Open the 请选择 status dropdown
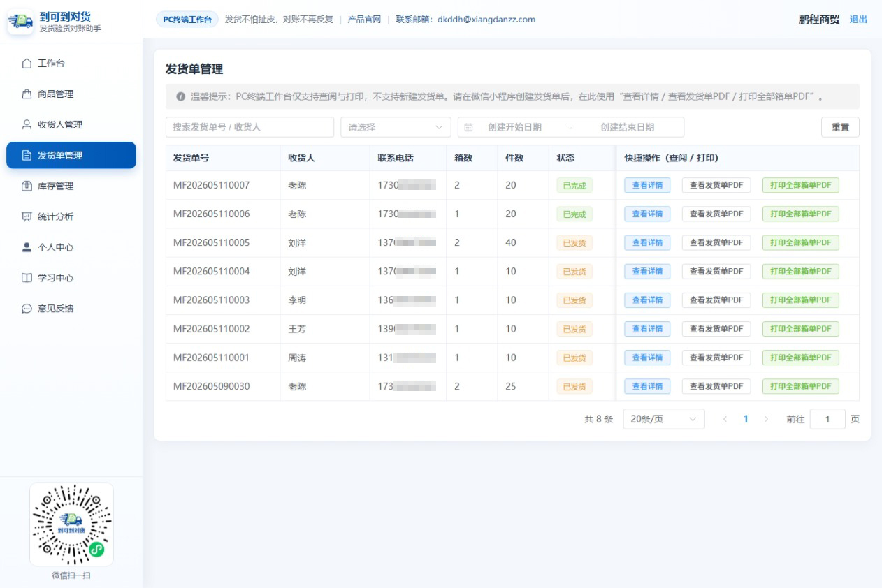Screen dimensions: 882x588 point(396,127)
